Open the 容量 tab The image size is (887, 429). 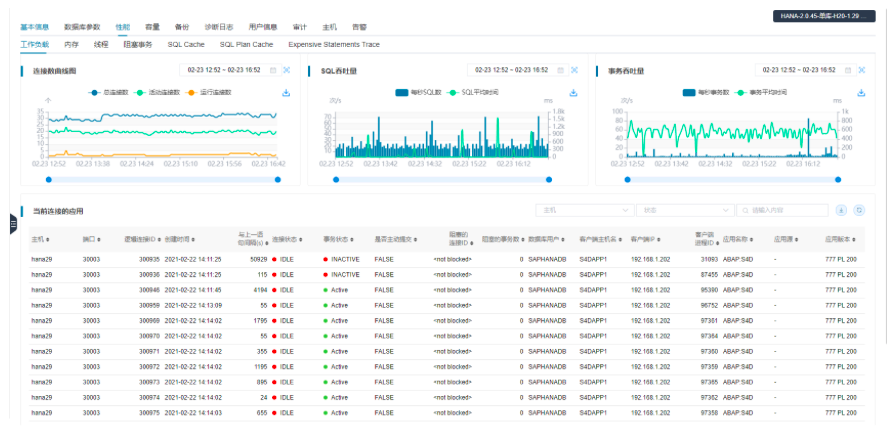[152, 27]
